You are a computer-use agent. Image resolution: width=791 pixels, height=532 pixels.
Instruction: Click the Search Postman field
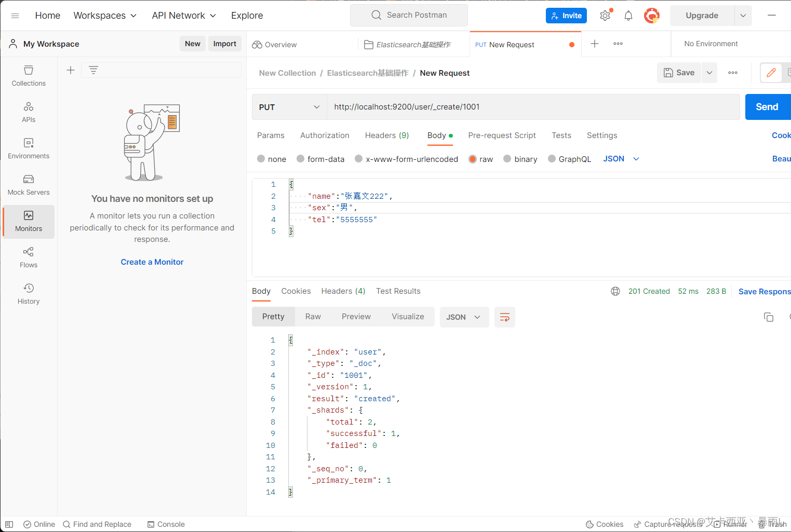click(x=409, y=15)
